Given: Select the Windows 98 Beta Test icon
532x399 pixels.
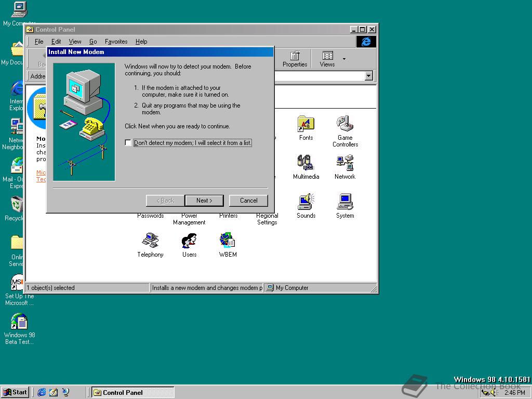Looking at the screenshot, I should [19, 322].
